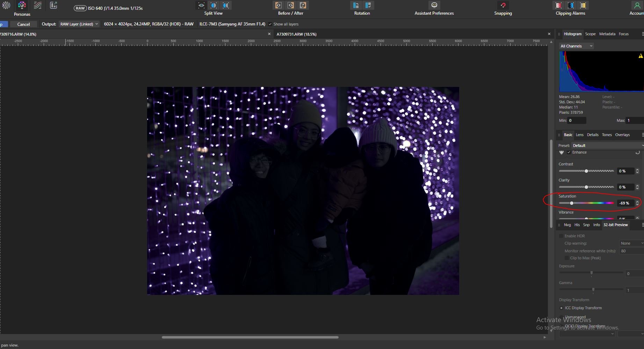Uncheck the Enhance checkbox
This screenshot has width=644, height=349.
tap(569, 152)
